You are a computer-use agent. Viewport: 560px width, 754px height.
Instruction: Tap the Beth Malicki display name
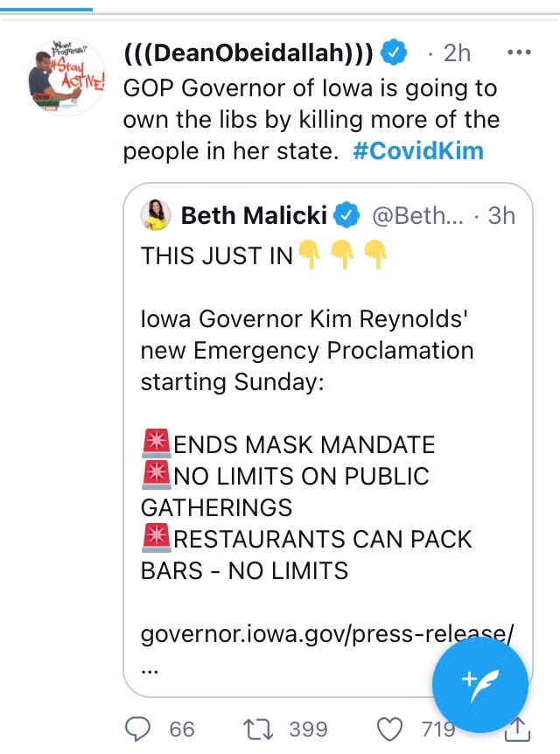(255, 215)
